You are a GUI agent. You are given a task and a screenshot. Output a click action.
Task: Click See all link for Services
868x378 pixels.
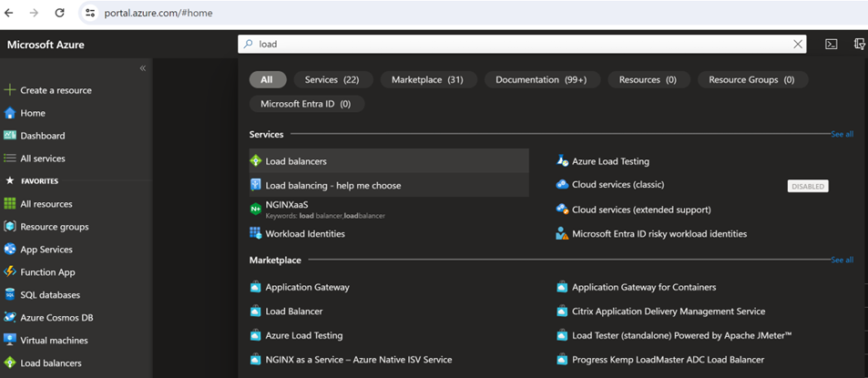pyautogui.click(x=842, y=134)
